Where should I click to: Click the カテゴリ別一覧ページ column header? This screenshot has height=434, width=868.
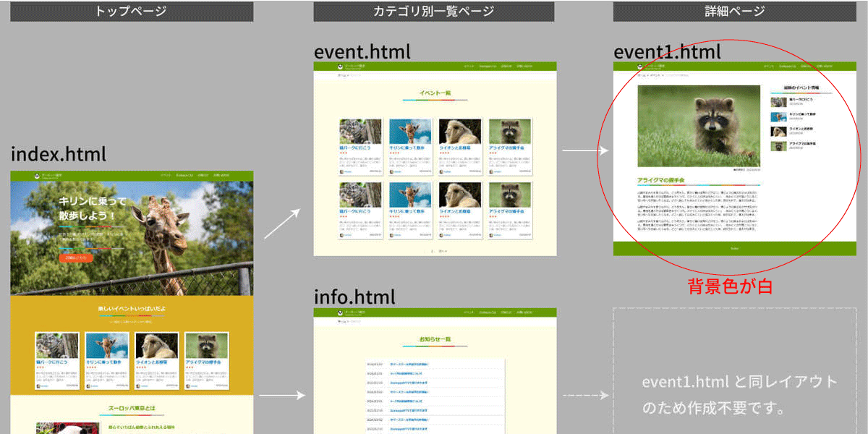(x=434, y=11)
